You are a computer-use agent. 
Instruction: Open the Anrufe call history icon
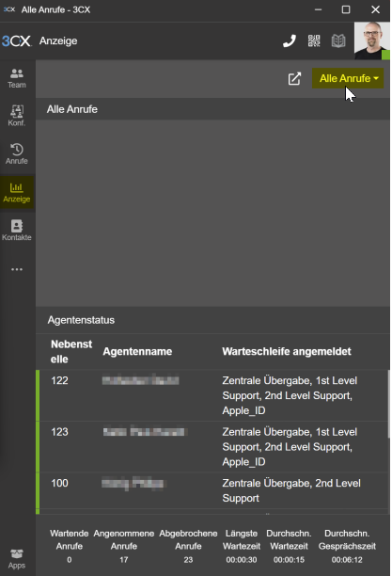(x=17, y=153)
